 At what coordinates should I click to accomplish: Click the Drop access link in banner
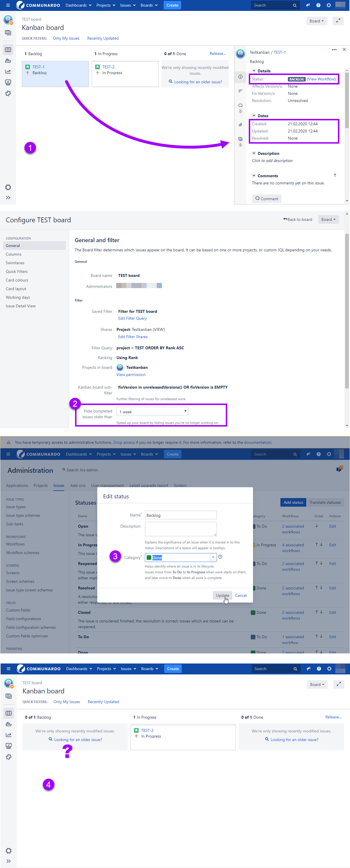point(124,443)
